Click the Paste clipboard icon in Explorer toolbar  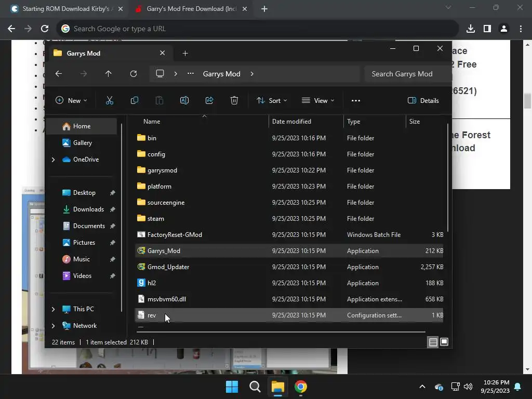click(x=159, y=100)
